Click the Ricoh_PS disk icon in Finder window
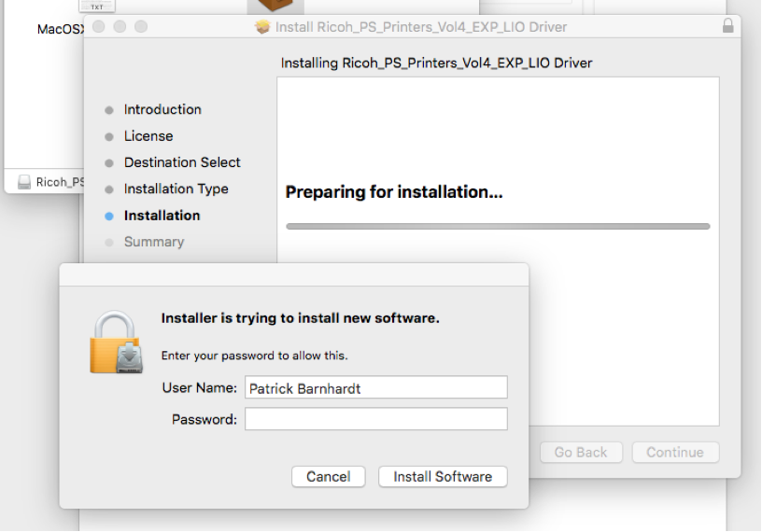 coord(24,182)
